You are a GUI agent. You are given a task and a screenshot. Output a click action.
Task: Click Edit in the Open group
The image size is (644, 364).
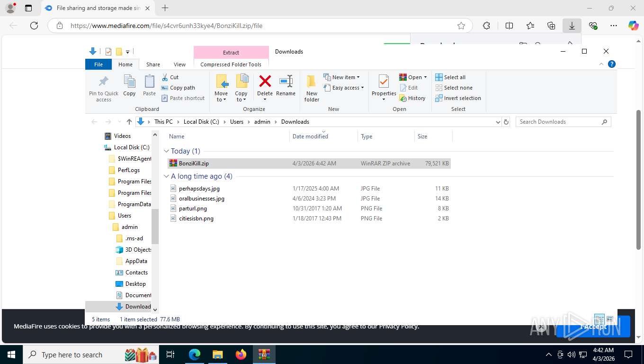(409, 88)
